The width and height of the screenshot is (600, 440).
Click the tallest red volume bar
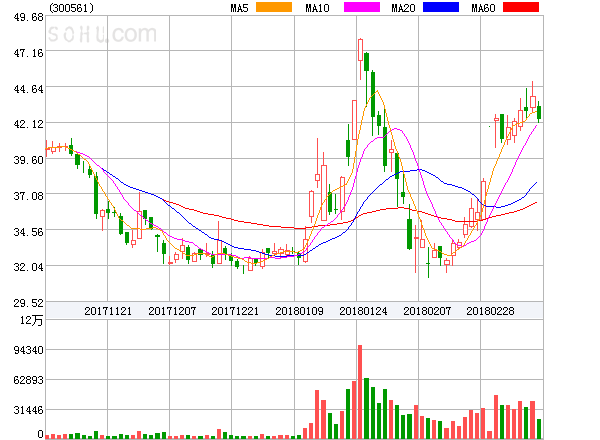coord(360,392)
